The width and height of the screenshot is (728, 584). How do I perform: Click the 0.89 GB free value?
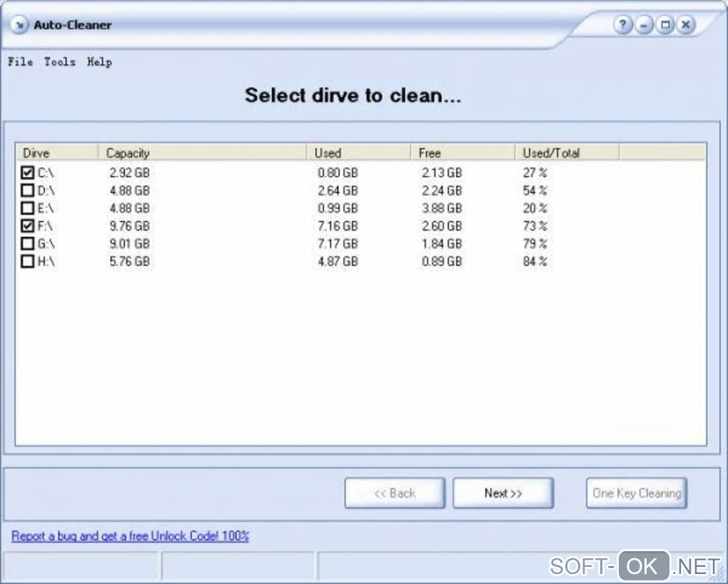pos(442,261)
